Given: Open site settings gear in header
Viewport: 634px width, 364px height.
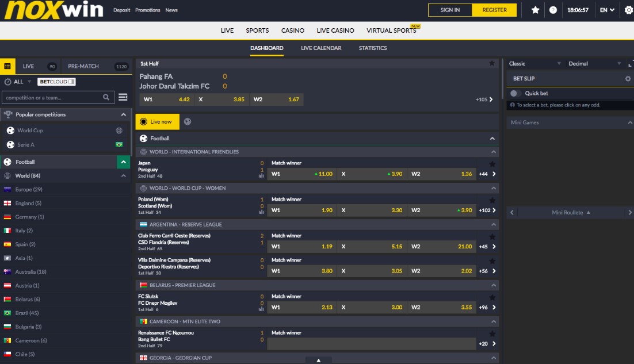Looking at the screenshot, I should [629, 10].
